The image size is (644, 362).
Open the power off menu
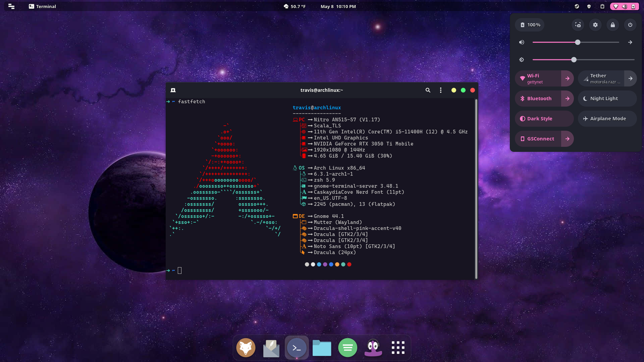(630, 25)
